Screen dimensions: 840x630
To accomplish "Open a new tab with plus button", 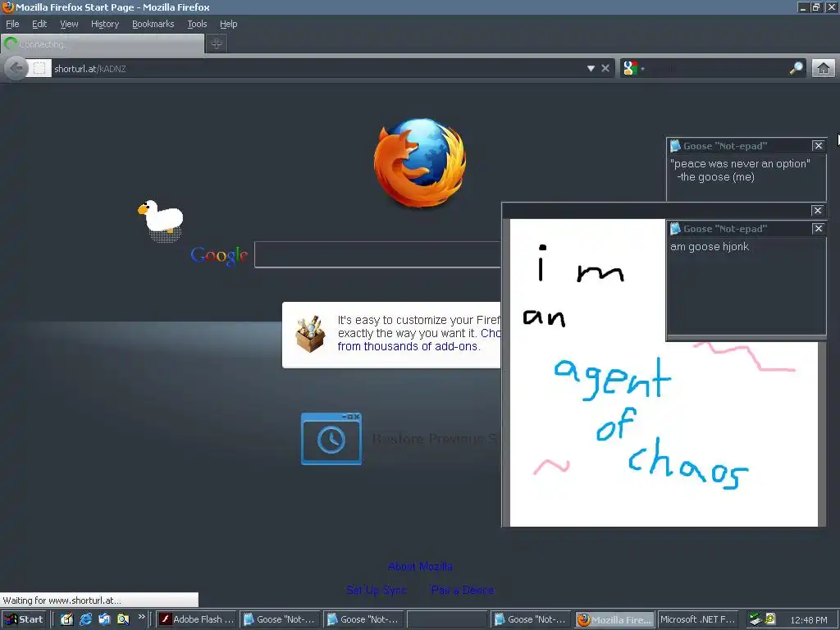I will point(217,44).
